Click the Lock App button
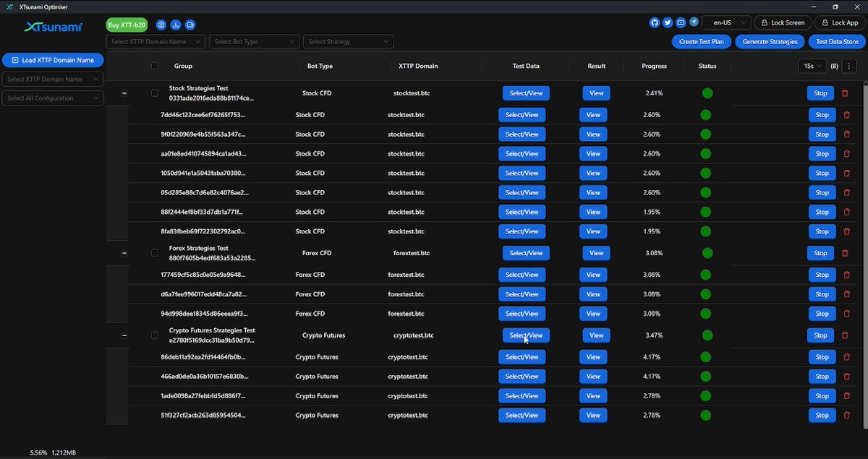The height and width of the screenshot is (459, 868). click(840, 22)
